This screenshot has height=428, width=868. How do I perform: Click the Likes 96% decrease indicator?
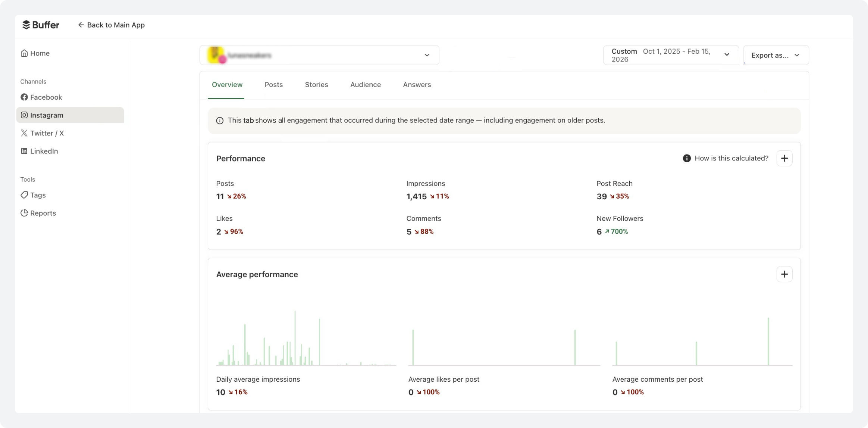click(234, 232)
